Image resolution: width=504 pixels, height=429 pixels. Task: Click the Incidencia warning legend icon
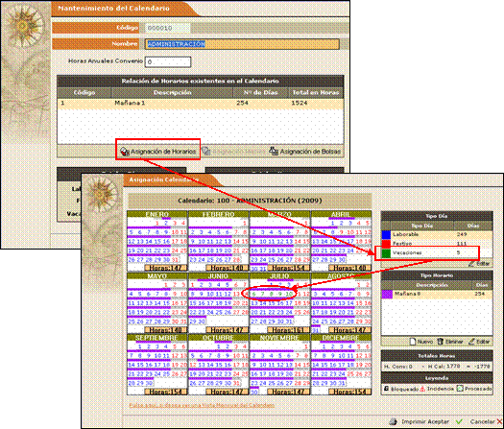422,389
